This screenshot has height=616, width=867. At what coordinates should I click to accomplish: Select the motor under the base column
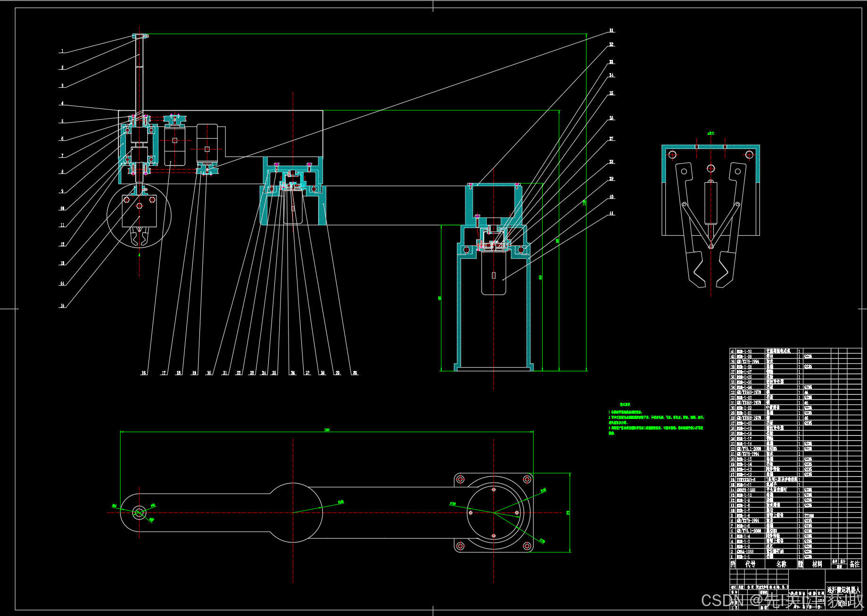pos(494,273)
